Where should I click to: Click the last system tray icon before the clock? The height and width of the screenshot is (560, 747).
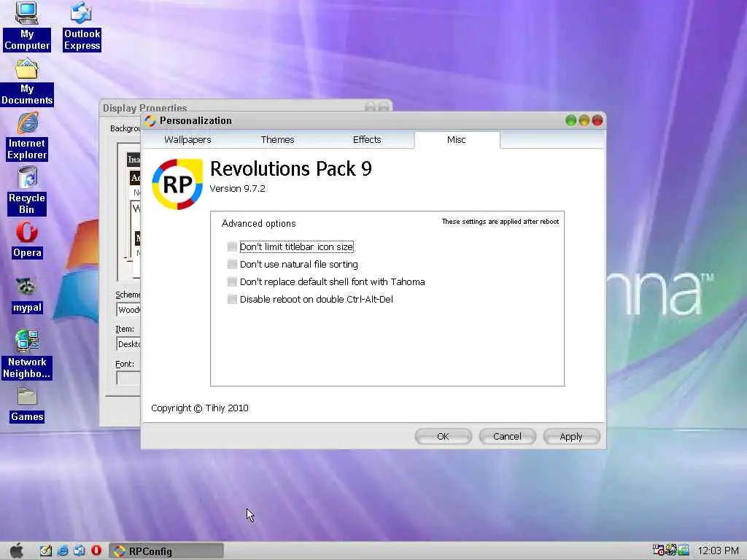pos(684,550)
